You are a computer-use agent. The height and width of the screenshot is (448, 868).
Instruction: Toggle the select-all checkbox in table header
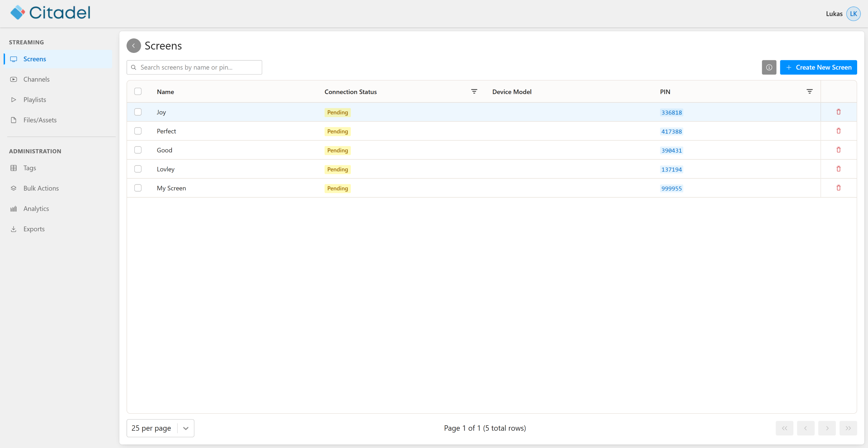[138, 92]
